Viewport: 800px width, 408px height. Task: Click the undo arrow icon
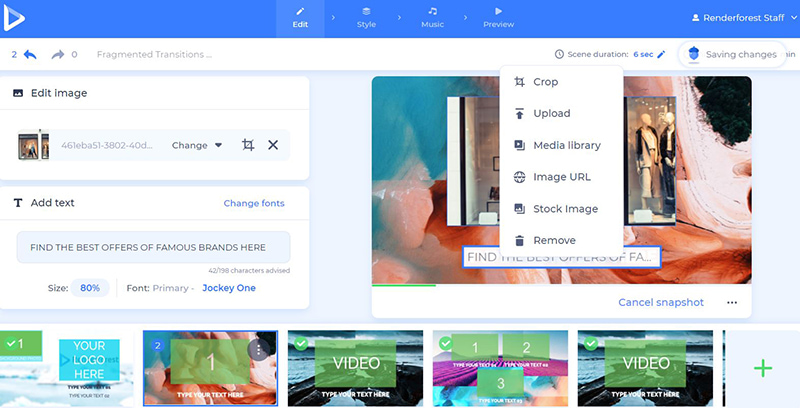pyautogui.click(x=30, y=54)
